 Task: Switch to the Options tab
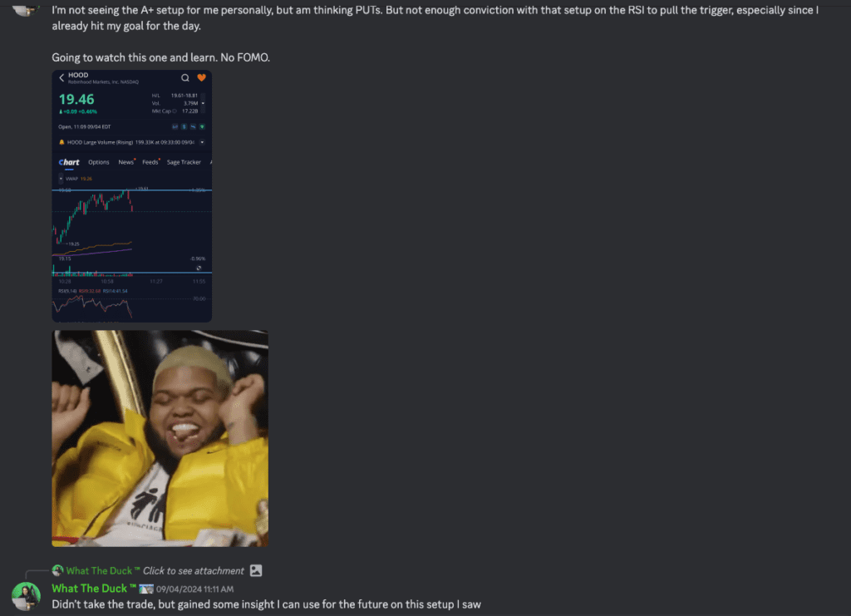click(99, 162)
